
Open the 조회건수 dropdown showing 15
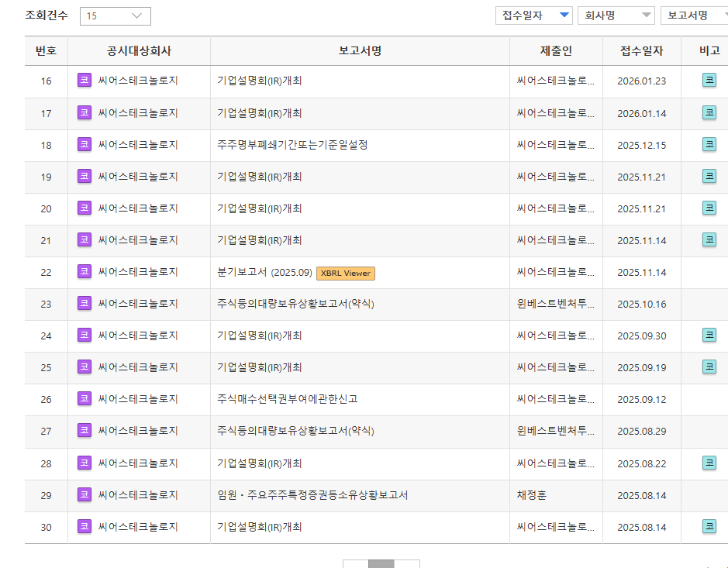click(115, 15)
